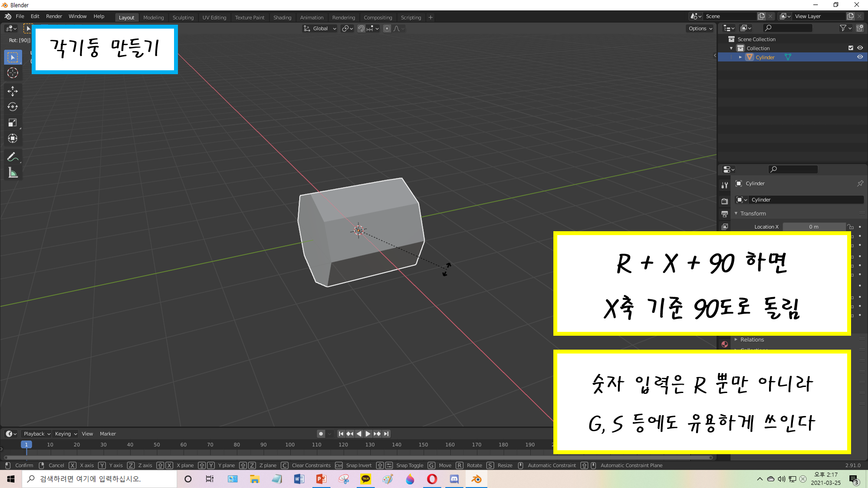Select the Annotate pencil tool
The image size is (868, 488).
[13, 157]
